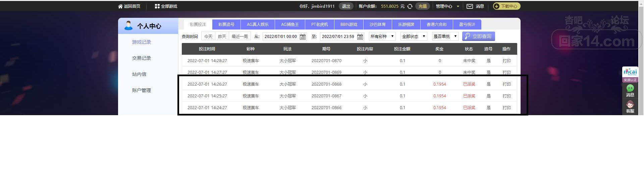This screenshot has width=644, height=184.
Task: Open the green chat 消息 icon on the right sidebar
Action: 630,88
